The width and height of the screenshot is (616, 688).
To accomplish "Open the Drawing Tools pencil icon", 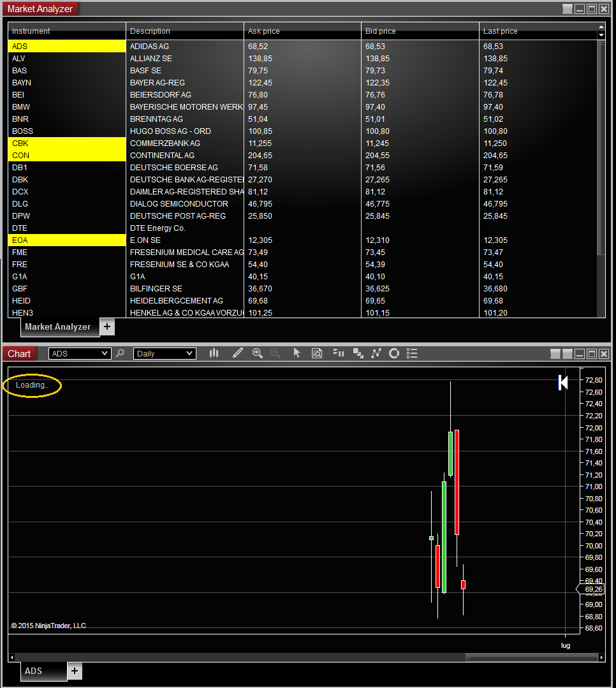I will 238,353.
